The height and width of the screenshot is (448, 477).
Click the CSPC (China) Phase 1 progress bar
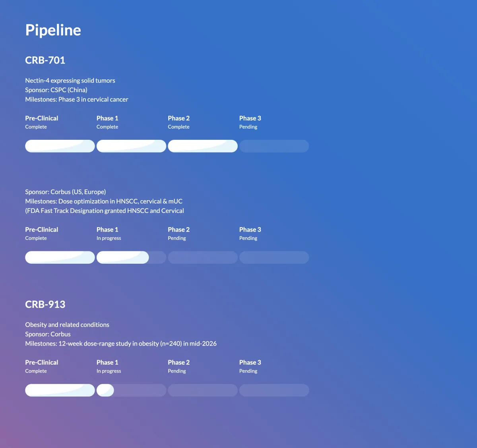point(131,146)
